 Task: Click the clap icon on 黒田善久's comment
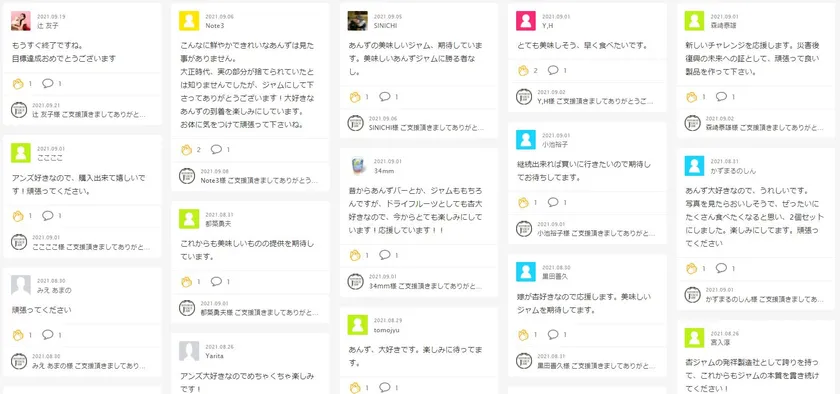pos(523,335)
